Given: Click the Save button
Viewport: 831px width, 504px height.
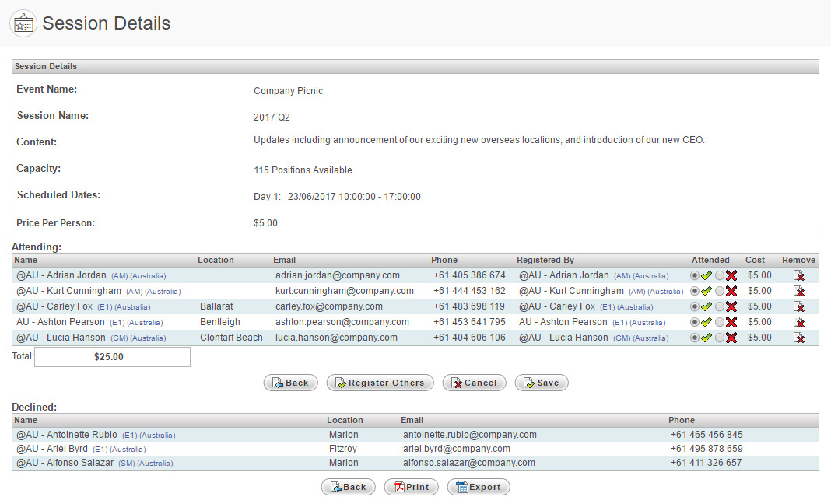Looking at the screenshot, I should [542, 382].
